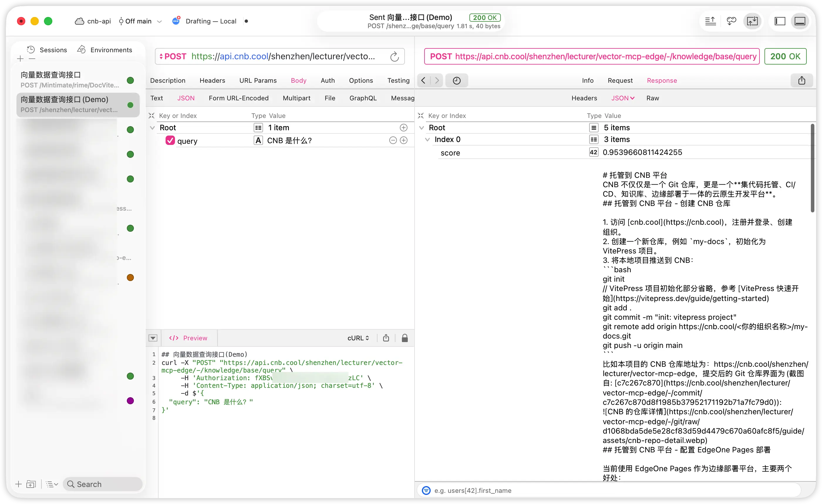The height and width of the screenshot is (504, 822).
Task: Click the share icon in preview bar
Action: click(x=386, y=338)
